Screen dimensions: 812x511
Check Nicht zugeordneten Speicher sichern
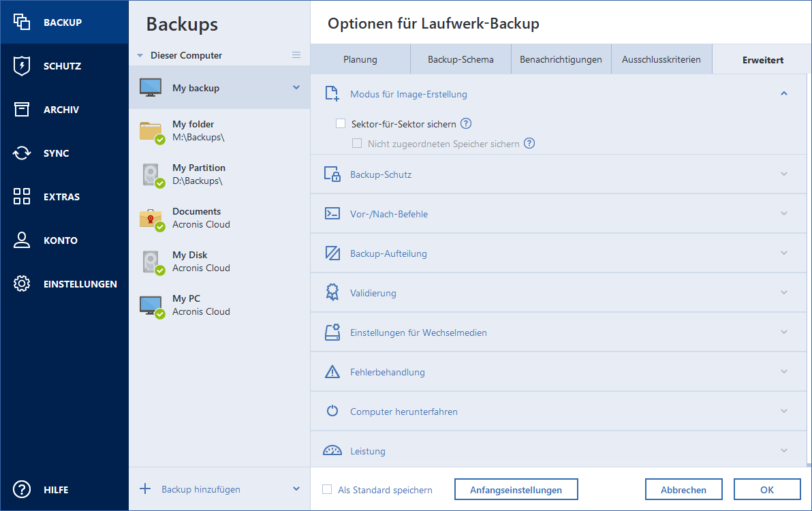point(356,144)
